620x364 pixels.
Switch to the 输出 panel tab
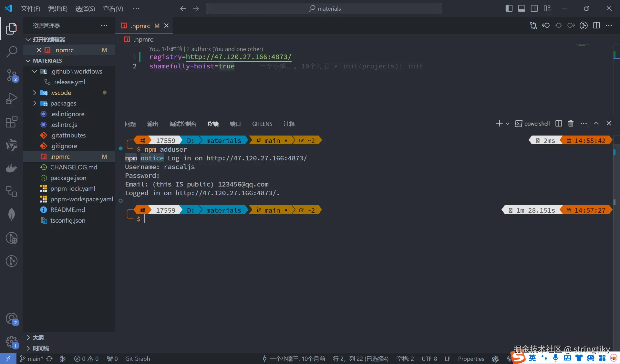click(x=152, y=124)
